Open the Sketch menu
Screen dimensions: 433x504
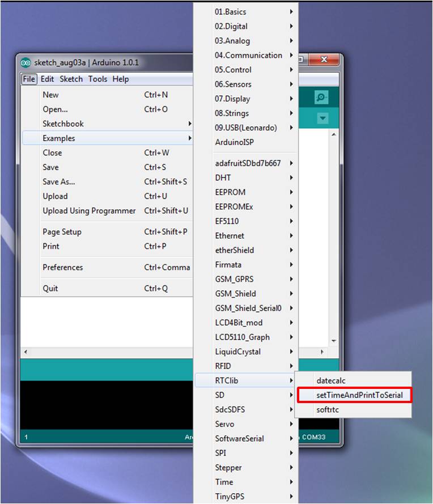(x=71, y=79)
